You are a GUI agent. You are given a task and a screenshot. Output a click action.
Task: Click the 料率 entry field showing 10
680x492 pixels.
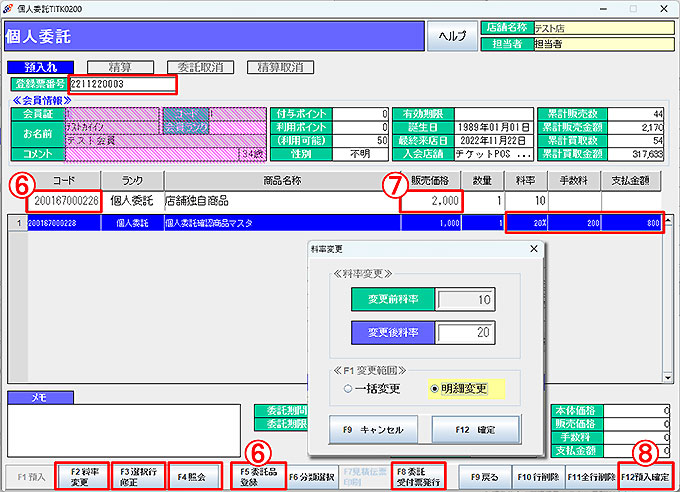pos(526,201)
